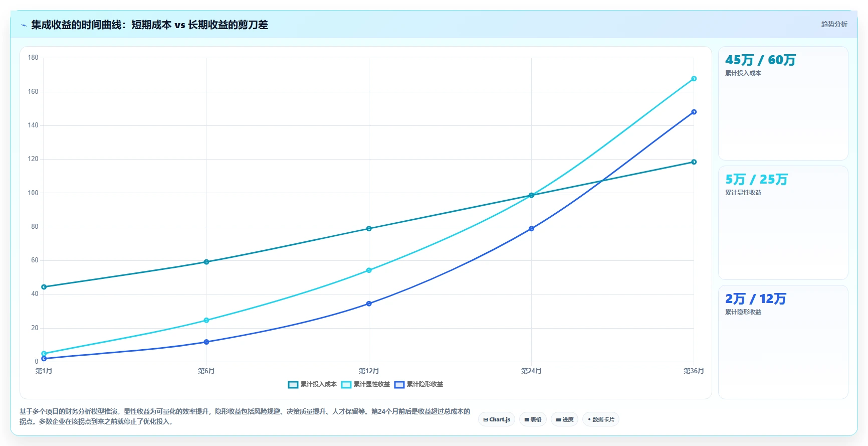
Task: Click the 累计隐形收益 blue legend swatch
Action: (x=399, y=385)
